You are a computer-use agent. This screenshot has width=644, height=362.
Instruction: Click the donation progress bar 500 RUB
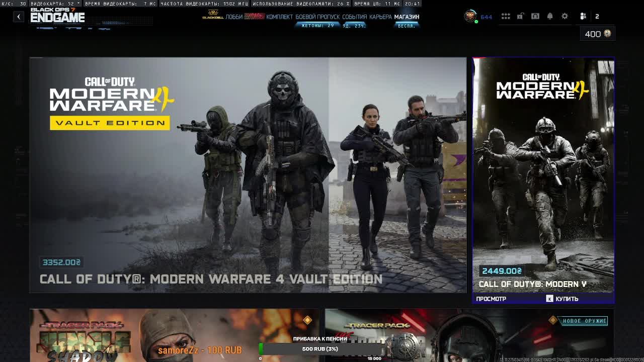(320, 349)
